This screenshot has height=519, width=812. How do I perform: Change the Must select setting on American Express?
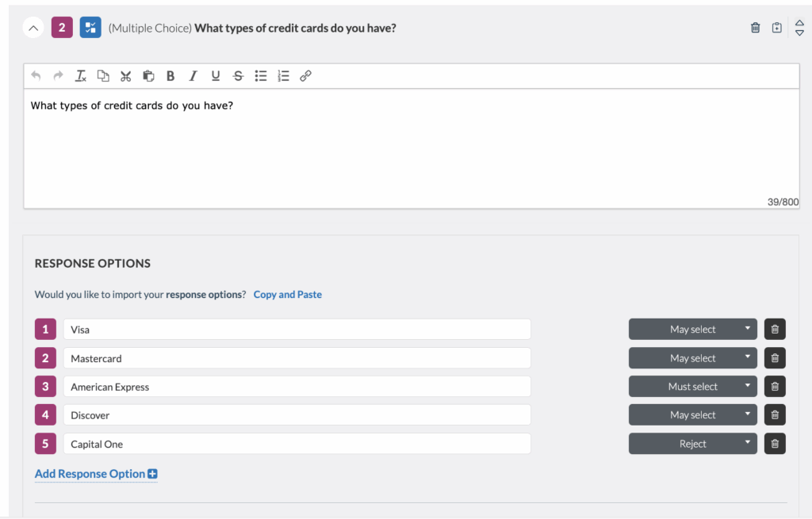coord(692,386)
